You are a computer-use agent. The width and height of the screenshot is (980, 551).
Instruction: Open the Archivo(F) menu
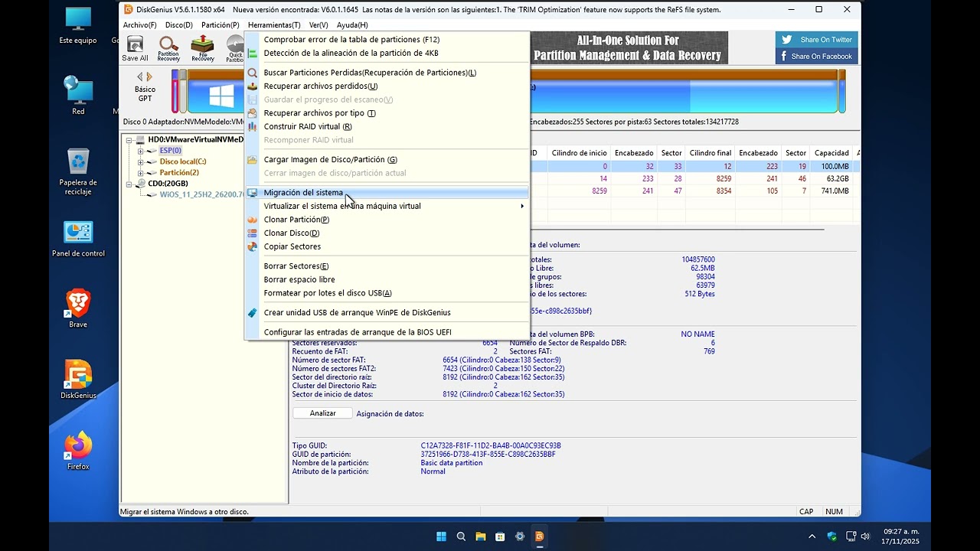coord(139,25)
